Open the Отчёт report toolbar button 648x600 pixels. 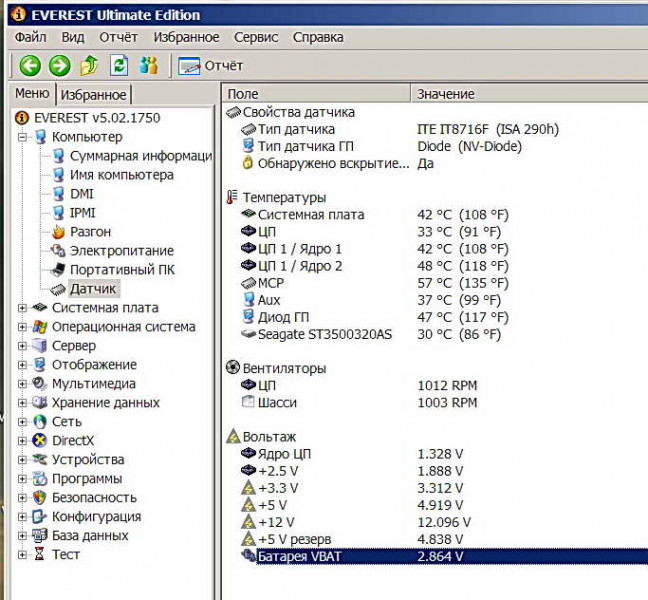click(x=211, y=66)
